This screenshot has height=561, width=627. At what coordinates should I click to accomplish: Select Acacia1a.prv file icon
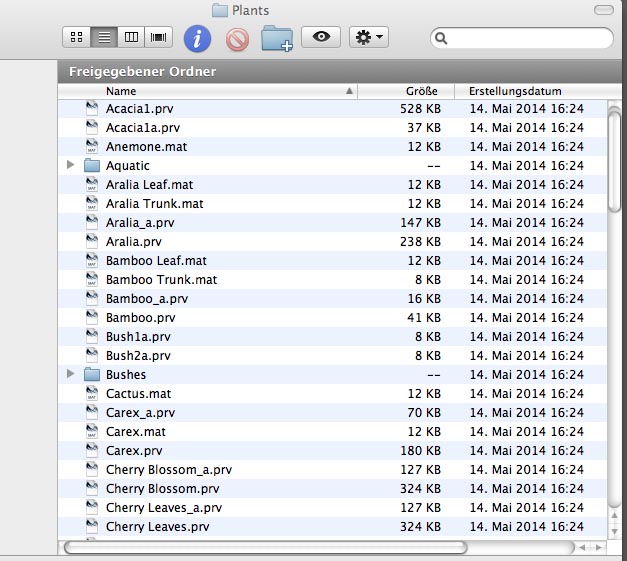tap(92, 127)
